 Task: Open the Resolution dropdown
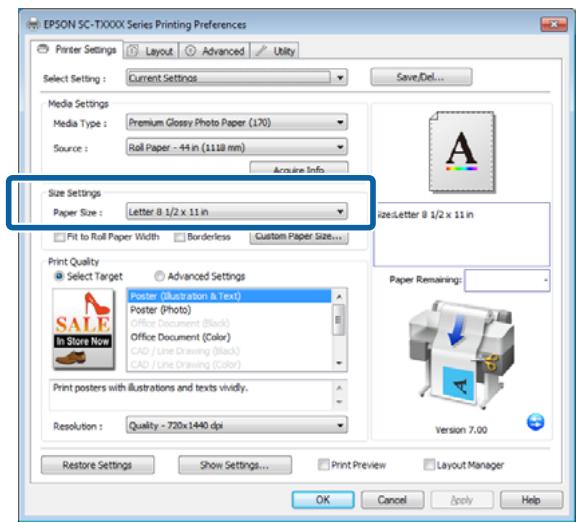[237, 425]
